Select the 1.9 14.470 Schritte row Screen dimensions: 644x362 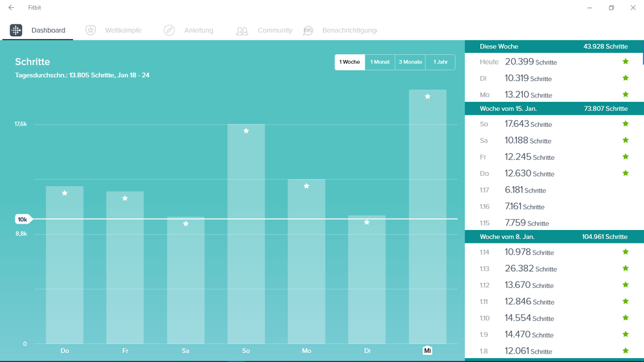click(x=554, y=334)
